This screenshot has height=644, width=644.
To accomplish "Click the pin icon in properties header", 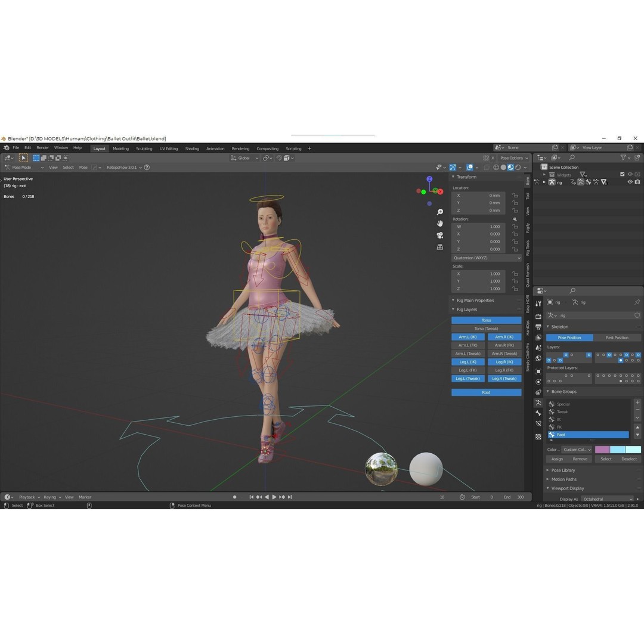I will (637, 302).
